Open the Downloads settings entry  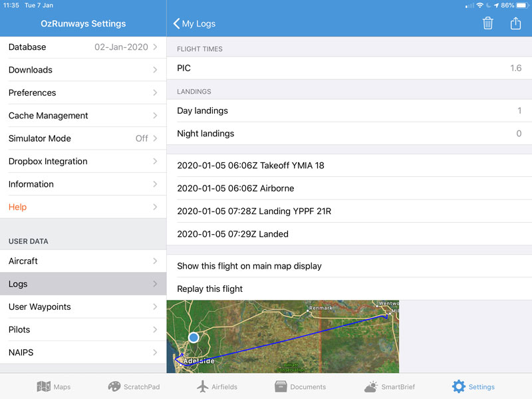(83, 70)
